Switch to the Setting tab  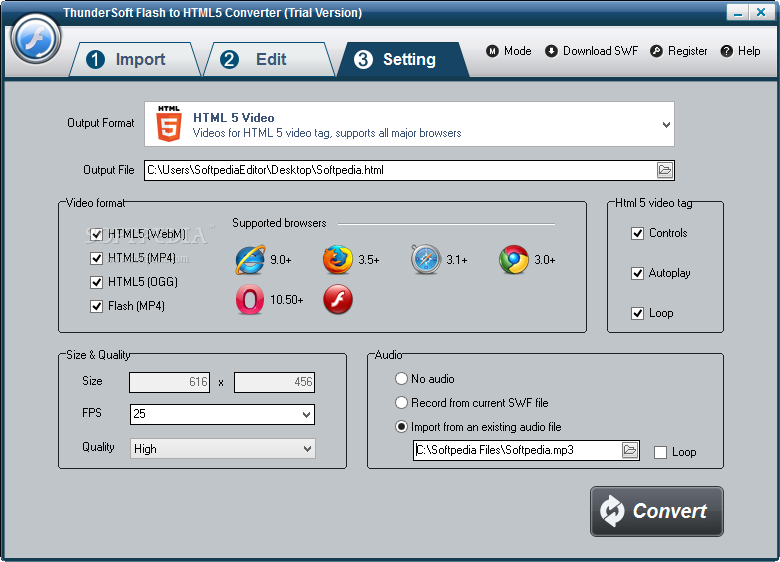pyautogui.click(x=403, y=60)
